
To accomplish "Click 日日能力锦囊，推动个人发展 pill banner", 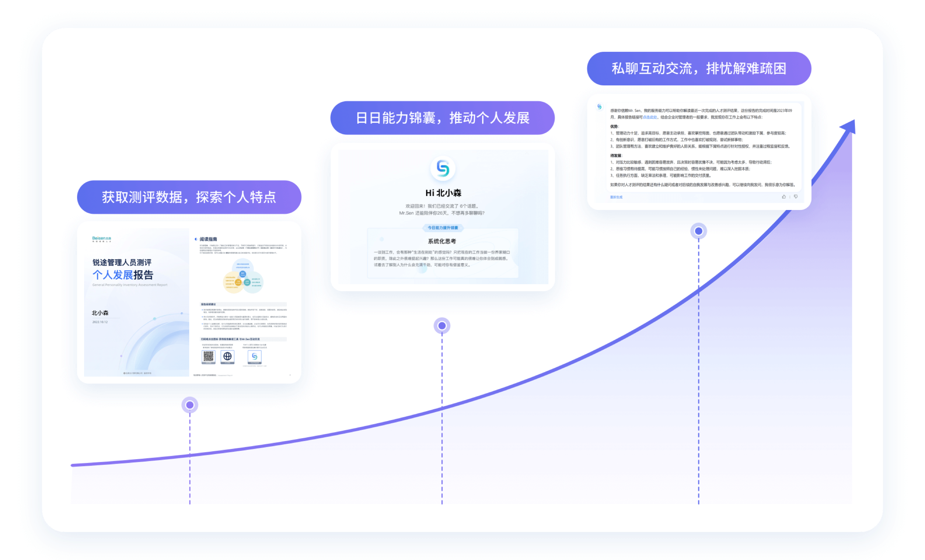I will pos(442,118).
